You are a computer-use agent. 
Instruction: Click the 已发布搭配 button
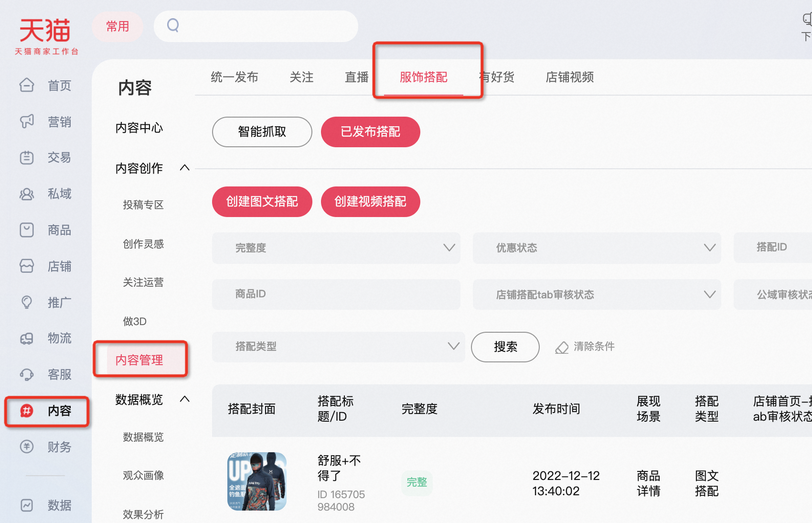point(371,132)
